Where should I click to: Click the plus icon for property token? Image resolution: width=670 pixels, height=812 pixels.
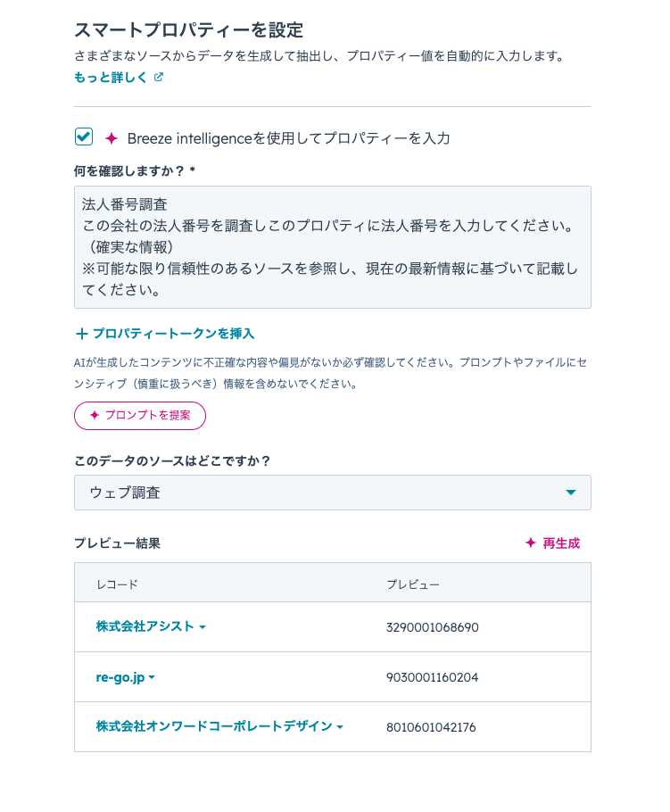(82, 334)
